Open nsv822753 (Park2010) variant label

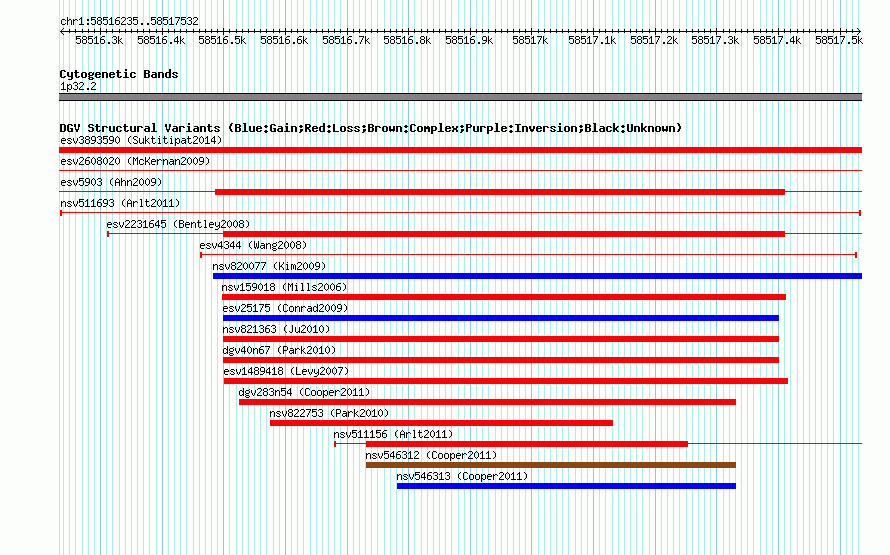coord(329,413)
